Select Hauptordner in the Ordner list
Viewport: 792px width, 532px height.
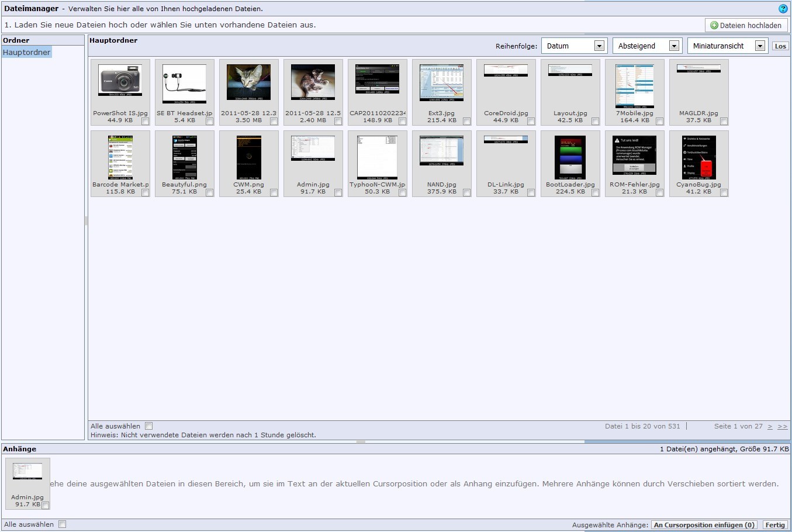click(26, 52)
